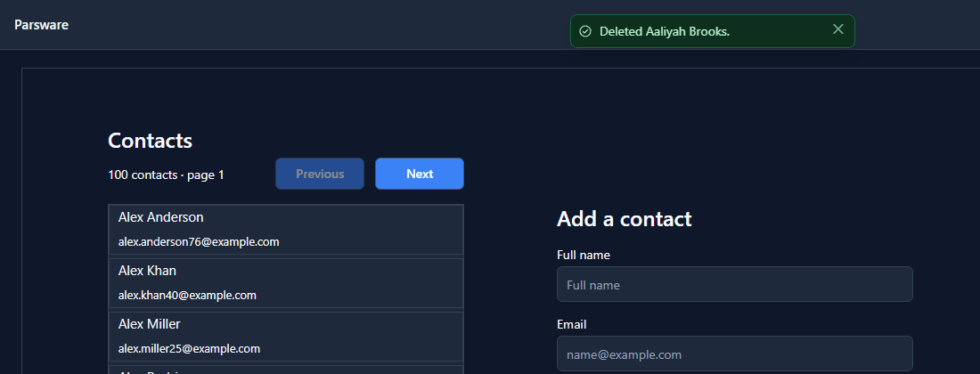Dismiss the Deleted Aaliyah Brooks notification
Viewport: 980px width, 374px height.
(838, 29)
